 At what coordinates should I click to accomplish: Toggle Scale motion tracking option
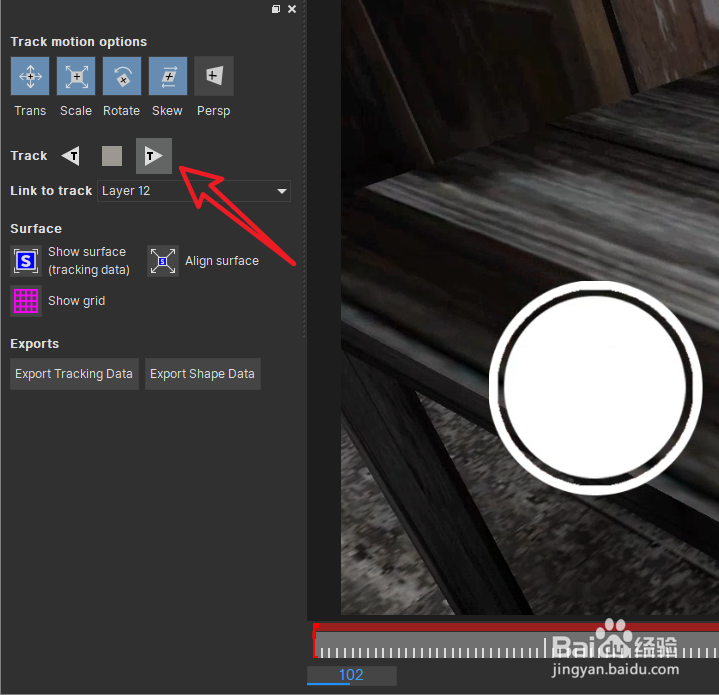(76, 76)
